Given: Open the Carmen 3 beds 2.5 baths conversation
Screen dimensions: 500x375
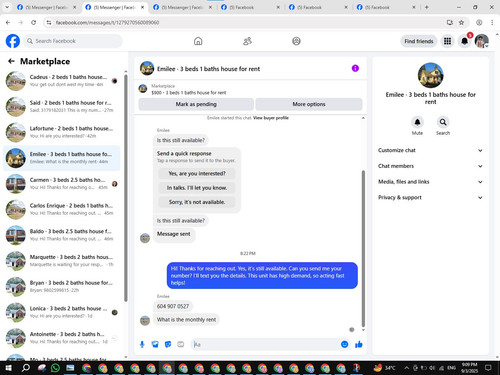Looking at the screenshot, I should point(62,184).
